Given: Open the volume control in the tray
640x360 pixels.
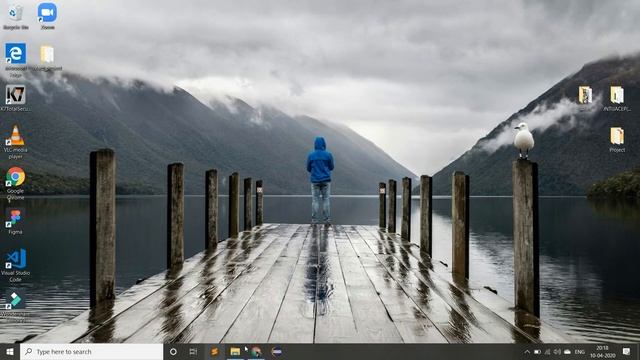Looking at the screenshot, I should coord(557,351).
